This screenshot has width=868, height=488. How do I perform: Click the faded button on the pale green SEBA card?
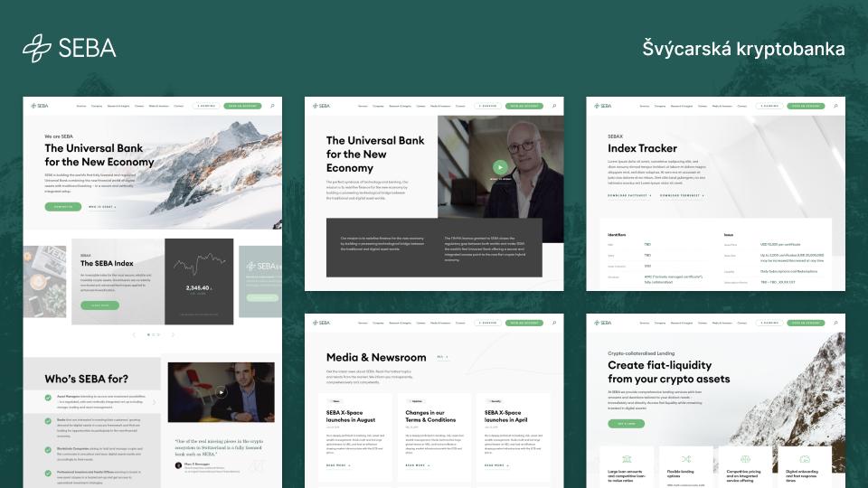tap(262, 297)
